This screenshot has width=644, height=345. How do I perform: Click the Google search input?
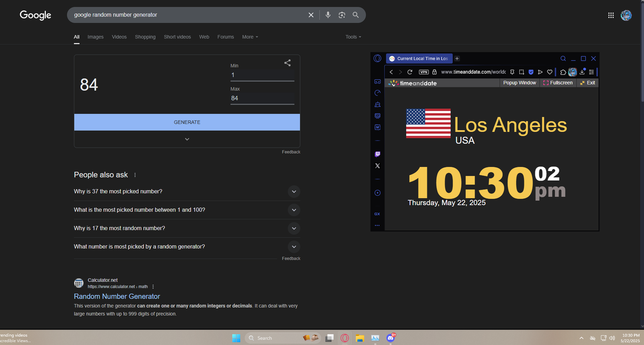pyautogui.click(x=189, y=15)
